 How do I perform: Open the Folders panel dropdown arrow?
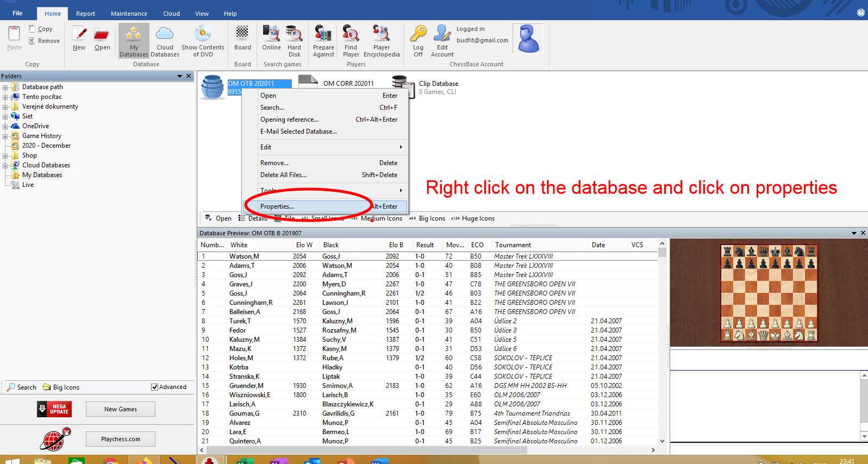(179, 76)
